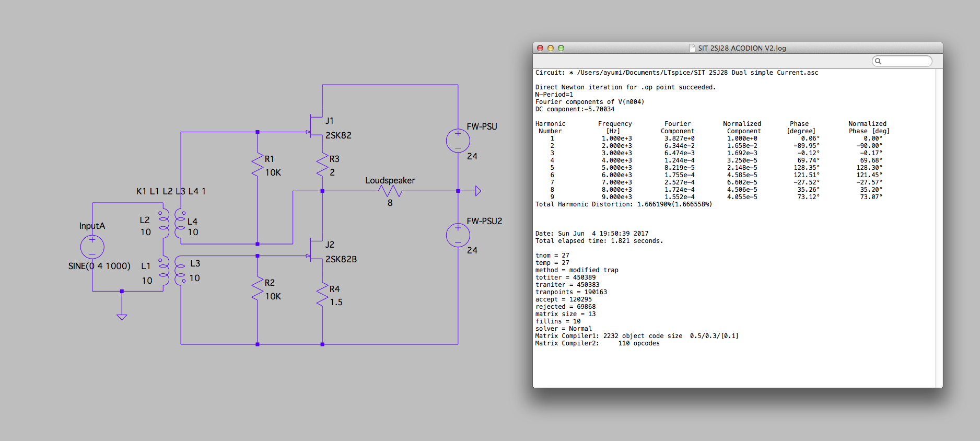
Task: Click the method = modified trap line
Action: (x=577, y=270)
